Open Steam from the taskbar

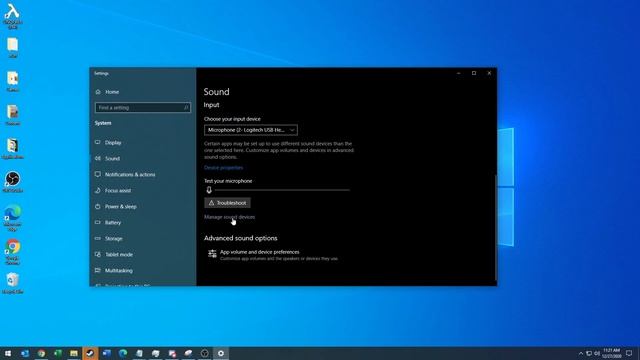(x=90, y=353)
